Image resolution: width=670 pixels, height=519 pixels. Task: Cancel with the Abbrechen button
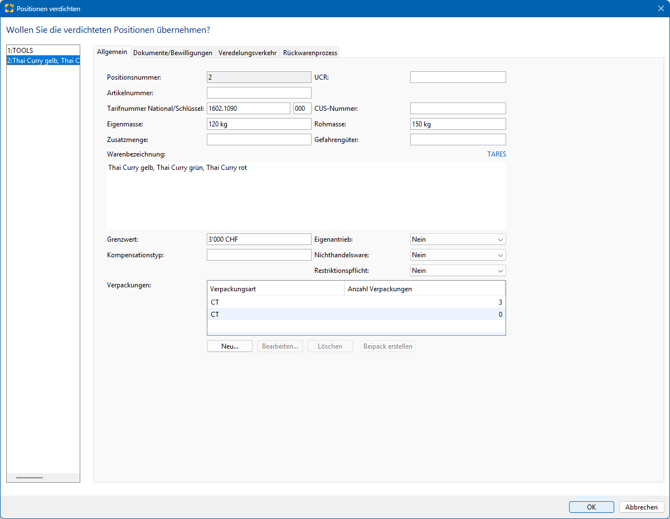(641, 507)
